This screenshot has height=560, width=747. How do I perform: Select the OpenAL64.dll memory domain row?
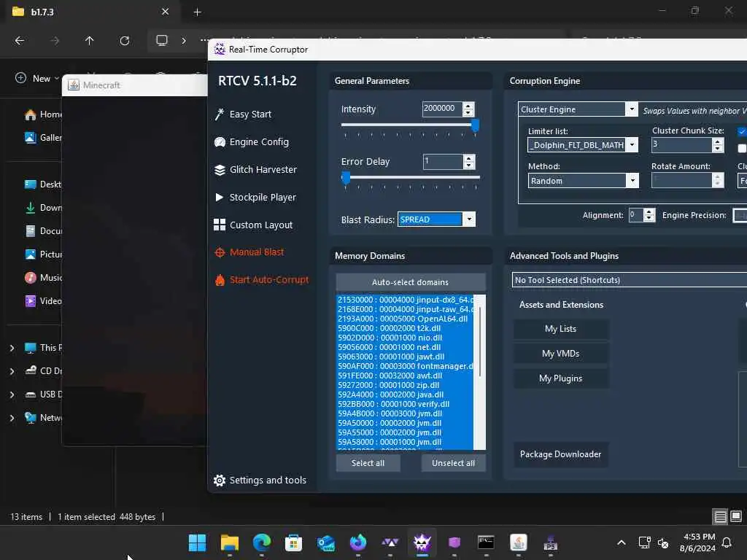click(405, 319)
